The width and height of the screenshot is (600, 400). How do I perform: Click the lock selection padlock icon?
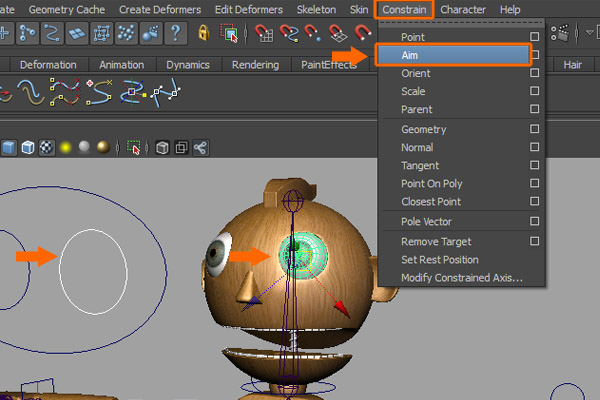click(x=204, y=34)
